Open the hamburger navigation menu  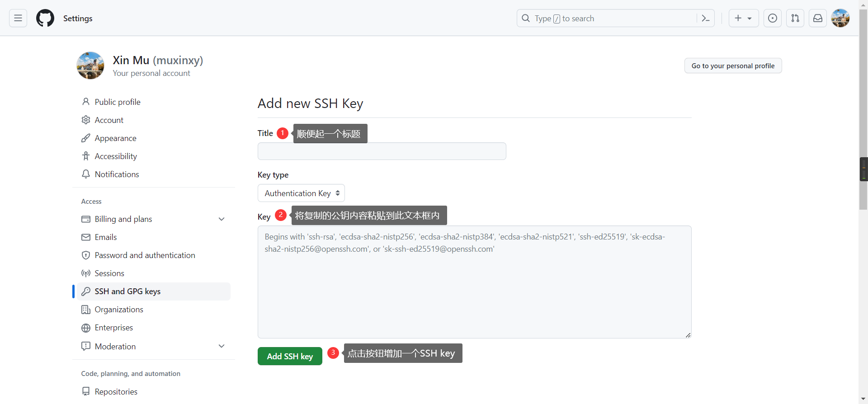(x=18, y=18)
